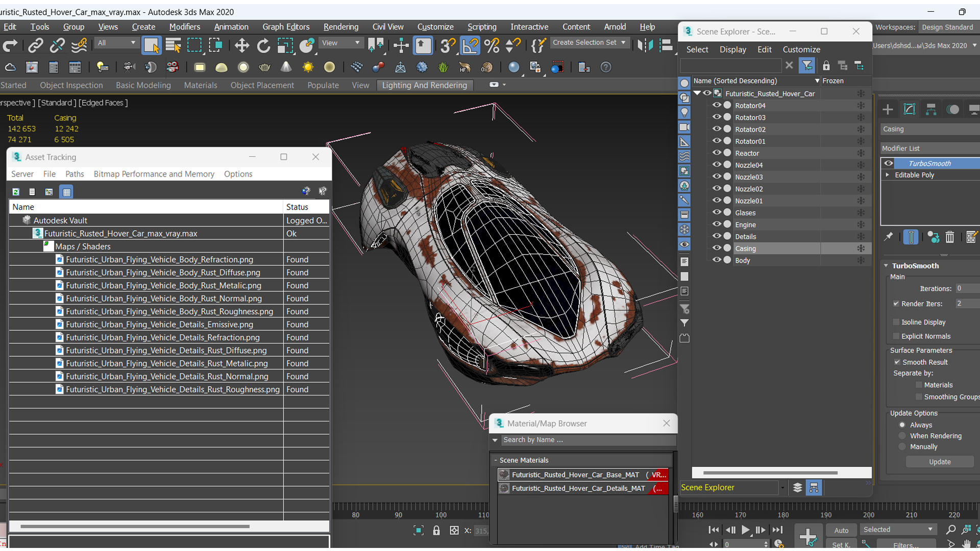The height and width of the screenshot is (551, 980).
Task: Toggle visibility of the Engine object
Action: coord(717,224)
